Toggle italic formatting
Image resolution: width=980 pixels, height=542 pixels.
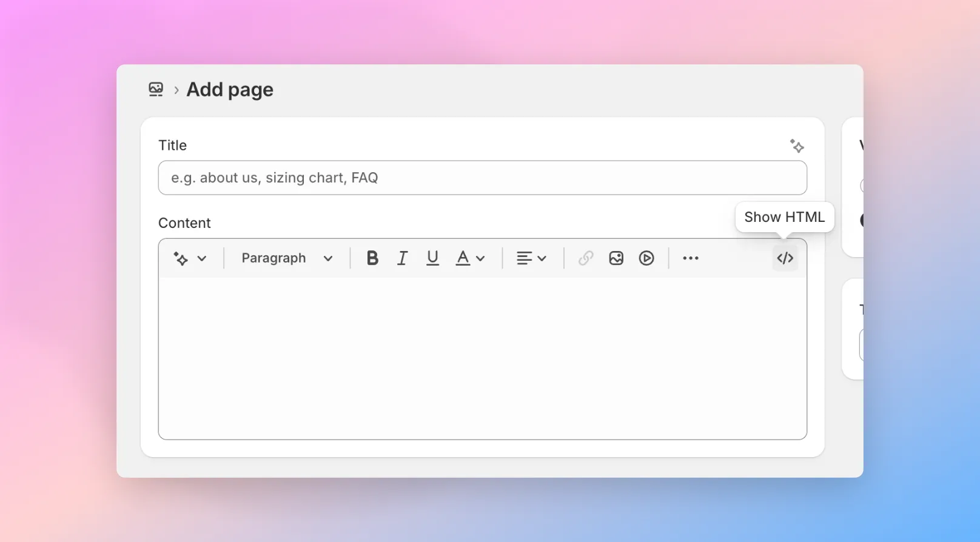click(x=402, y=258)
